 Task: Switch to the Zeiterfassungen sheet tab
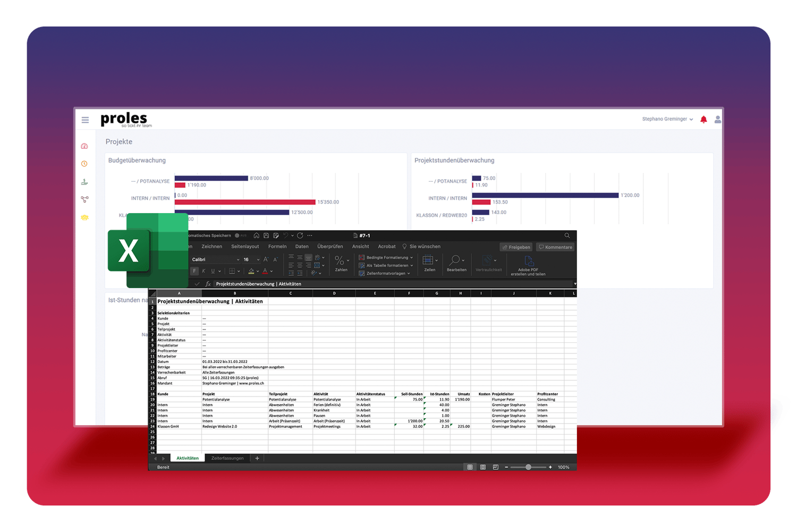click(x=227, y=458)
